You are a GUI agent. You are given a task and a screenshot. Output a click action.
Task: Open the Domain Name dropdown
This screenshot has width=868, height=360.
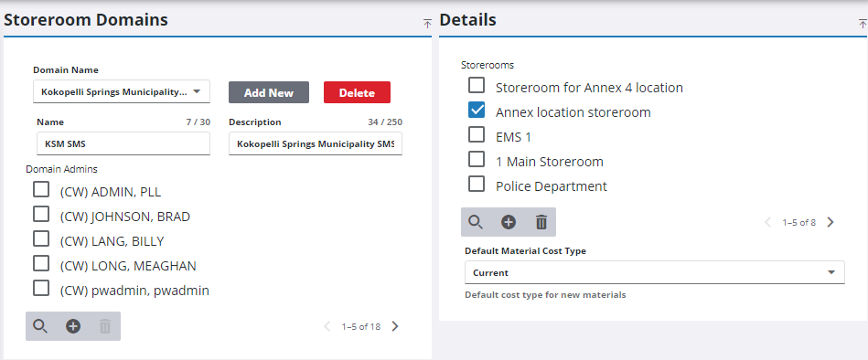point(122,91)
